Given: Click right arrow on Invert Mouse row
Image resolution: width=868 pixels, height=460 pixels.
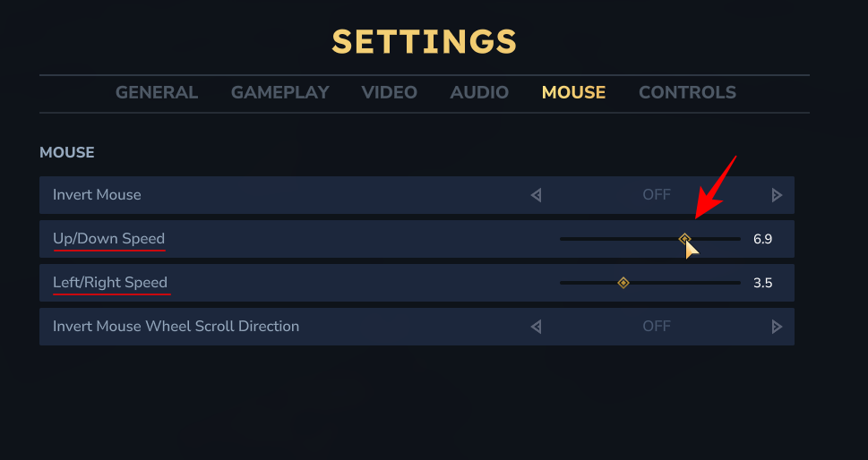Looking at the screenshot, I should click(x=777, y=195).
